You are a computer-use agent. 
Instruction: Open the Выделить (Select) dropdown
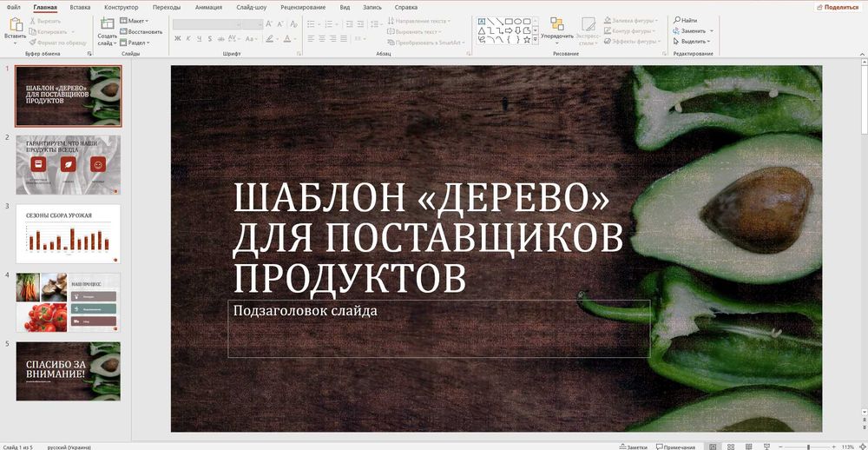pyautogui.click(x=693, y=41)
